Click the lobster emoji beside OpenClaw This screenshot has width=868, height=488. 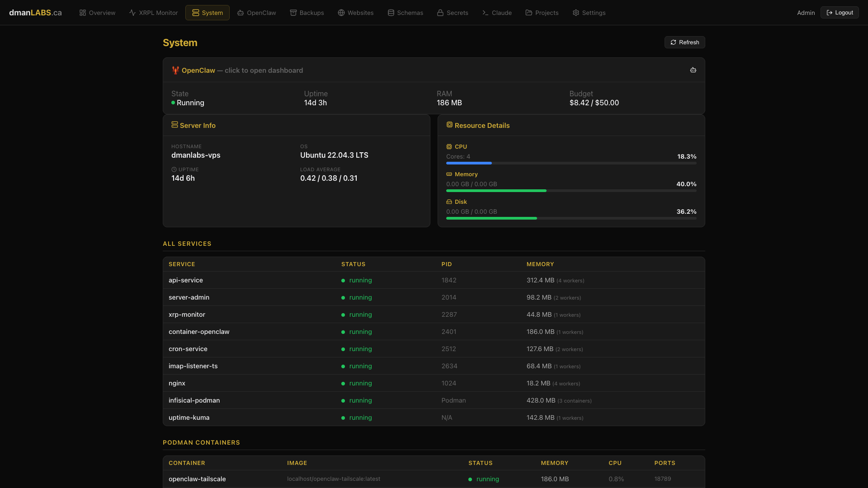click(x=175, y=70)
